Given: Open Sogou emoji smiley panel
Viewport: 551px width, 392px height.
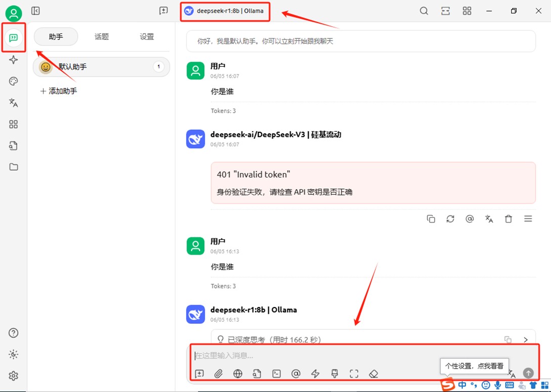Looking at the screenshot, I should (x=486, y=385).
